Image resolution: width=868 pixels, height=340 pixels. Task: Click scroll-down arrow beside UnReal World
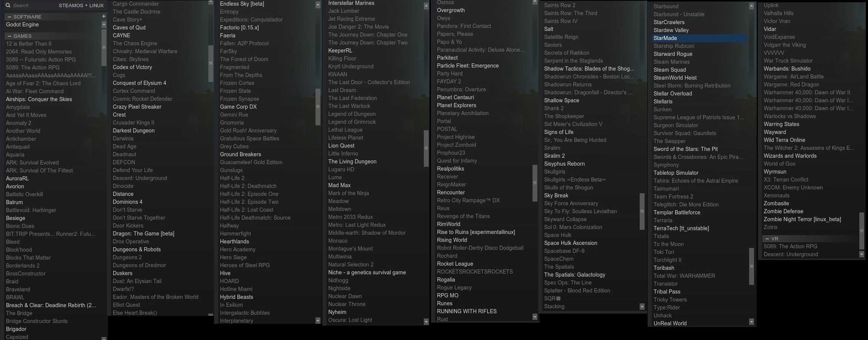(x=751, y=322)
